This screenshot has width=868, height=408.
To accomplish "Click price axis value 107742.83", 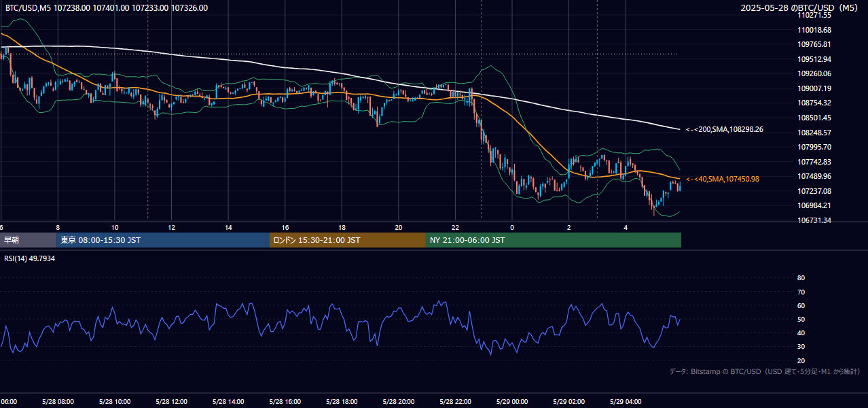I will [816, 162].
